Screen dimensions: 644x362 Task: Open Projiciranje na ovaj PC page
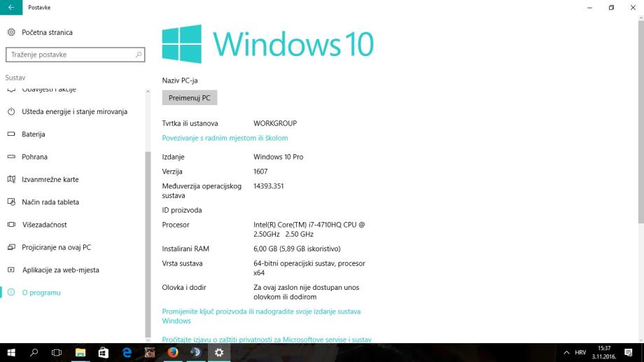click(56, 247)
